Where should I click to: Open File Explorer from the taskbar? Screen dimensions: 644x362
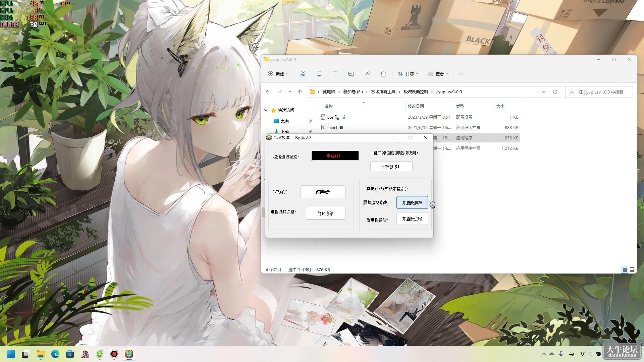point(40,354)
